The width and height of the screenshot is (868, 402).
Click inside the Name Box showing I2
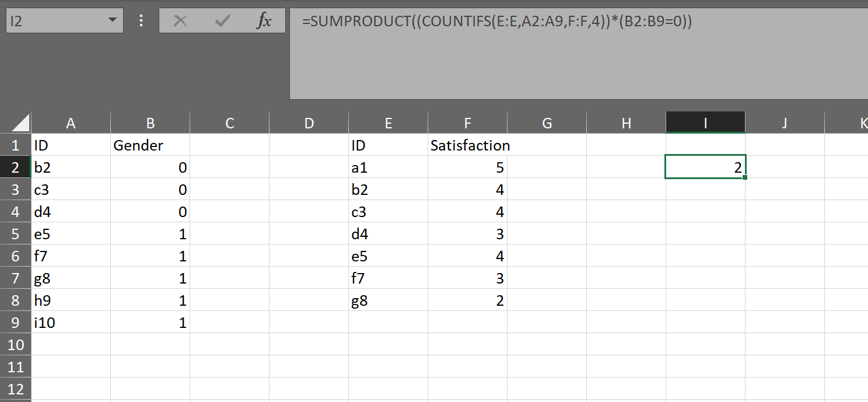(52, 22)
